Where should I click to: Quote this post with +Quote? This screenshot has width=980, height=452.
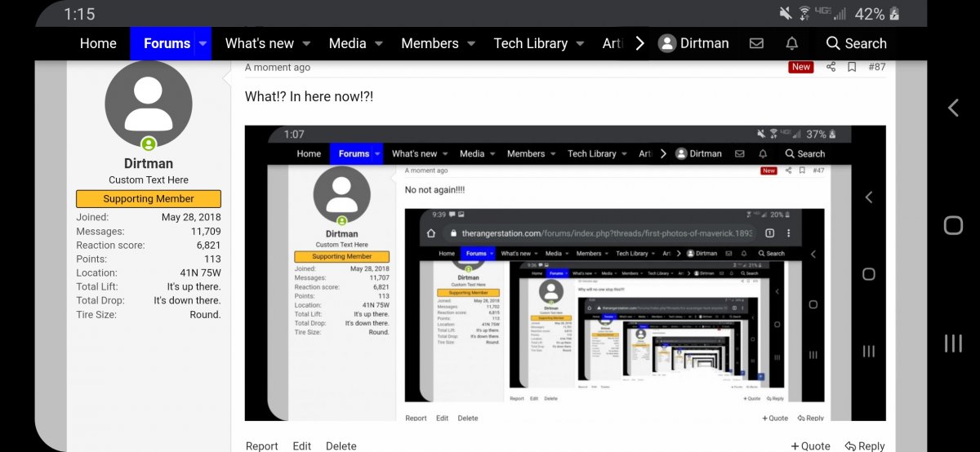click(x=810, y=445)
